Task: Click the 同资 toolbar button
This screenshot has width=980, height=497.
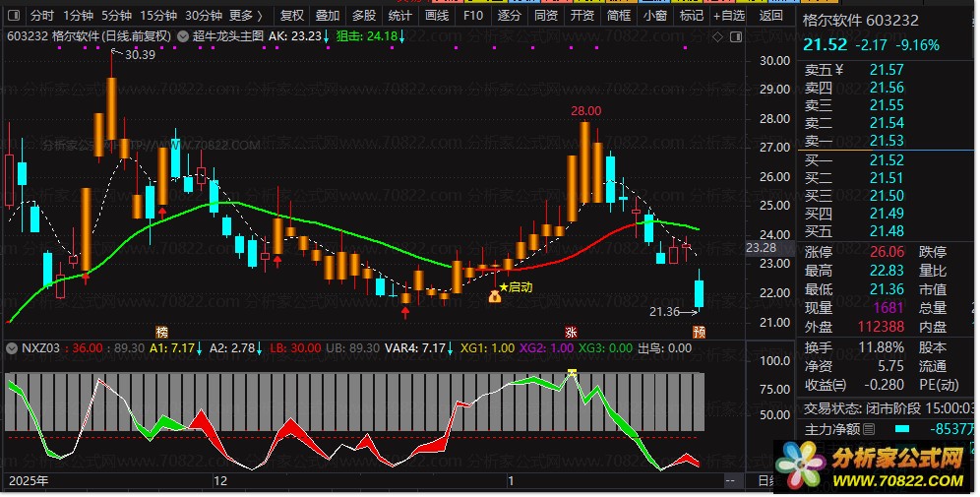Action: tap(546, 15)
